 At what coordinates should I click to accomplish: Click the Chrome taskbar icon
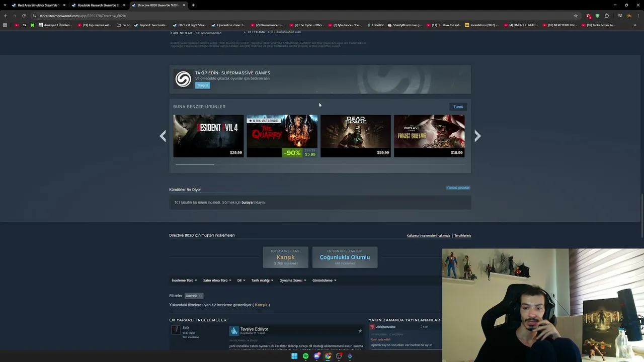click(328, 356)
